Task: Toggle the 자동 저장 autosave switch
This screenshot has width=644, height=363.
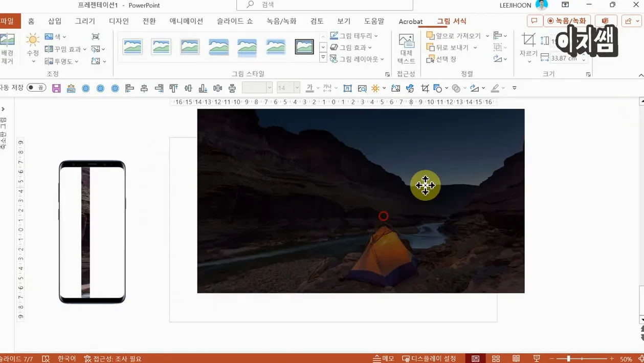Action: coord(36,88)
